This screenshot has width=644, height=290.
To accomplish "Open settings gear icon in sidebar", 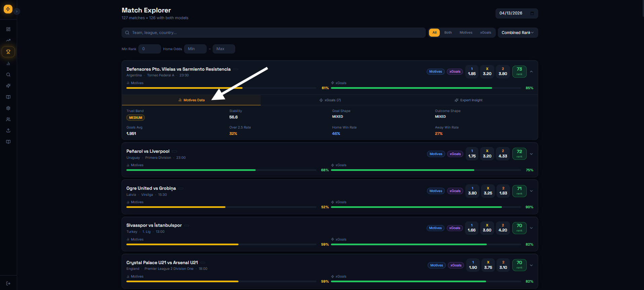I will pos(8,108).
